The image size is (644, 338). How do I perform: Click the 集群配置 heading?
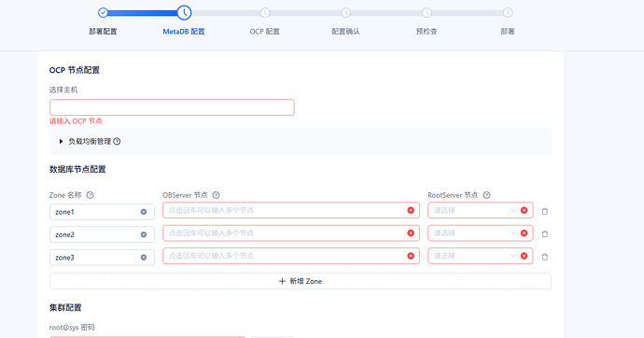click(65, 307)
